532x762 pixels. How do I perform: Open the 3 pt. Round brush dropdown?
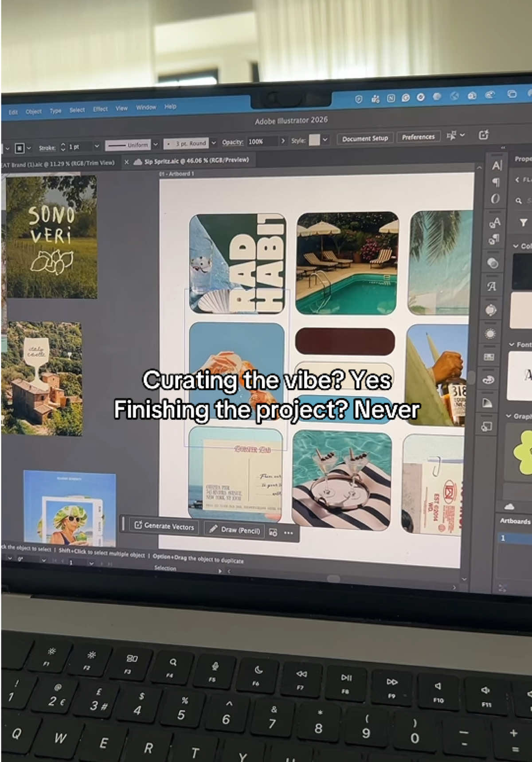pyautogui.click(x=214, y=143)
